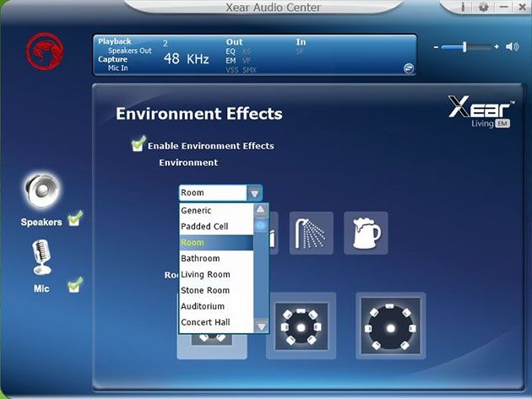Click the EQ indicator under Out

231,51
